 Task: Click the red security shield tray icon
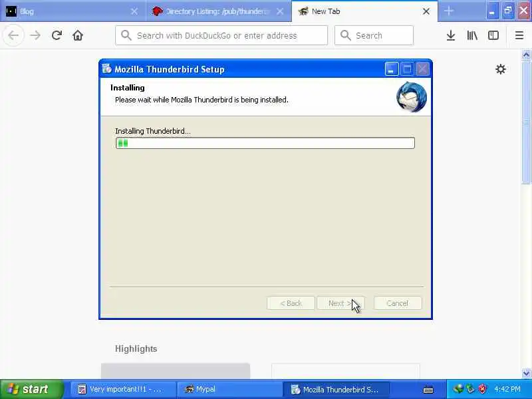point(482,389)
